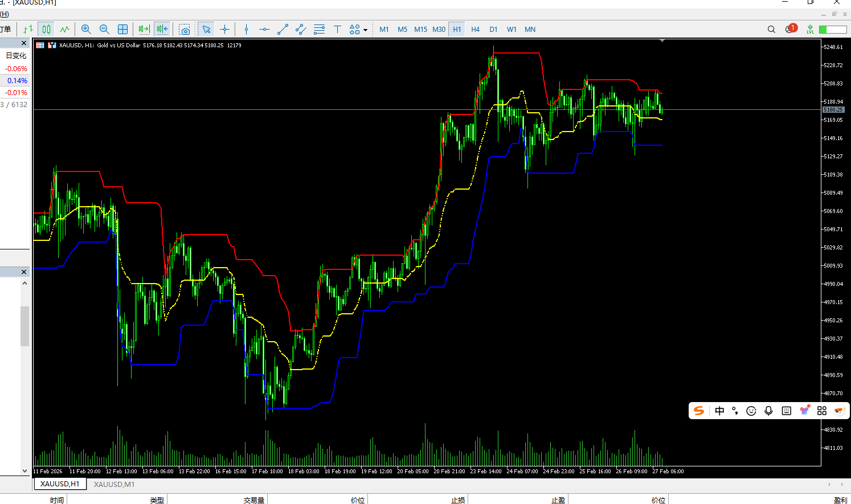Open soft keyboard in IME bar
The width and height of the screenshot is (851, 504).
[x=787, y=411]
